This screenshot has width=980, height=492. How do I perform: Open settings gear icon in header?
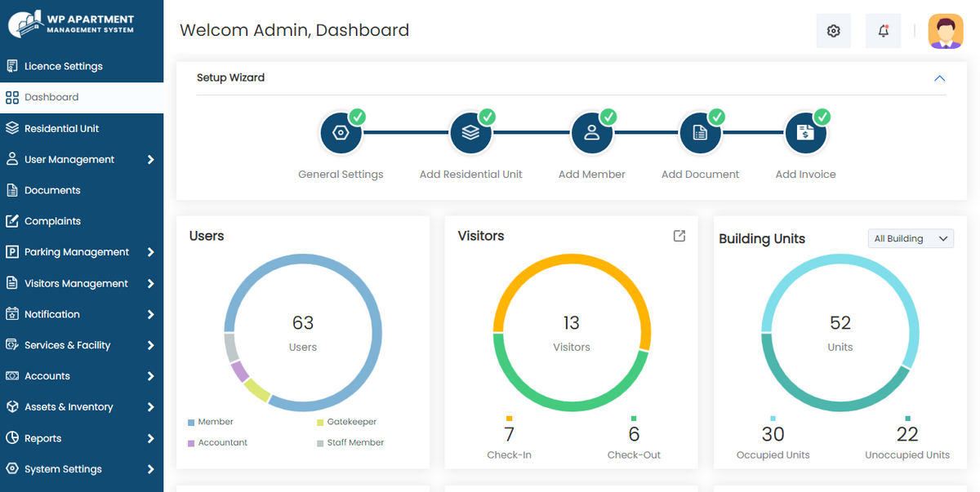pyautogui.click(x=833, y=31)
